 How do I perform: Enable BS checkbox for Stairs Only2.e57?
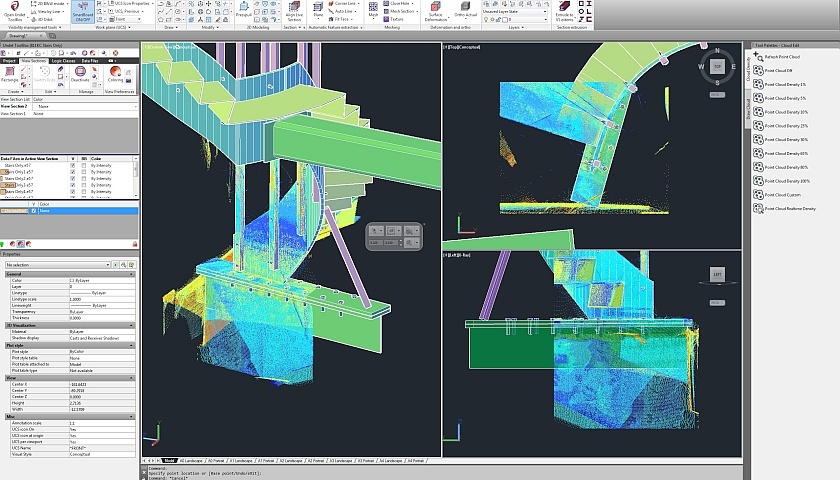click(x=84, y=178)
